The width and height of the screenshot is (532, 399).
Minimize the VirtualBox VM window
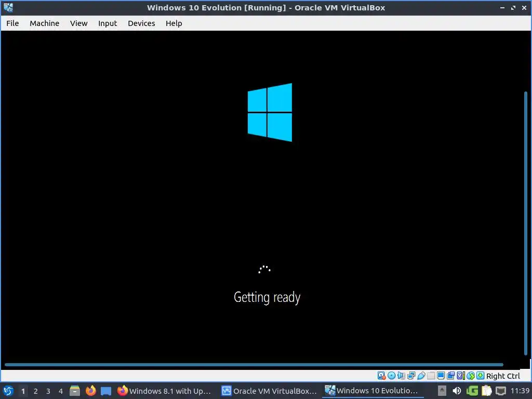502,7
